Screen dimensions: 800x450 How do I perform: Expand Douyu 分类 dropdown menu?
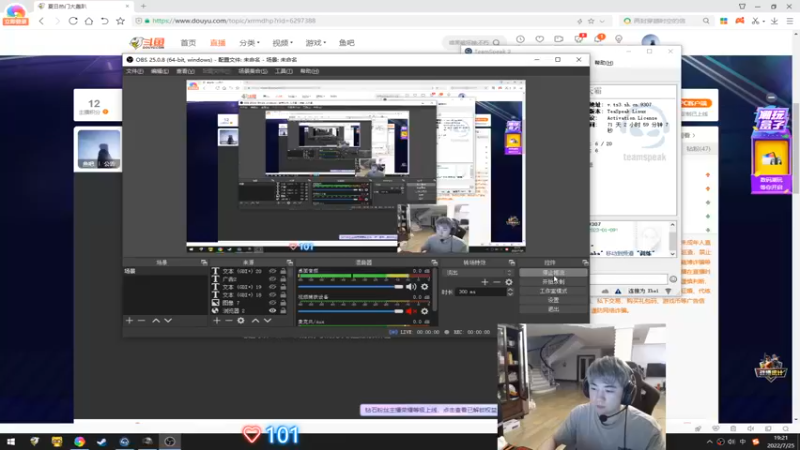point(249,43)
